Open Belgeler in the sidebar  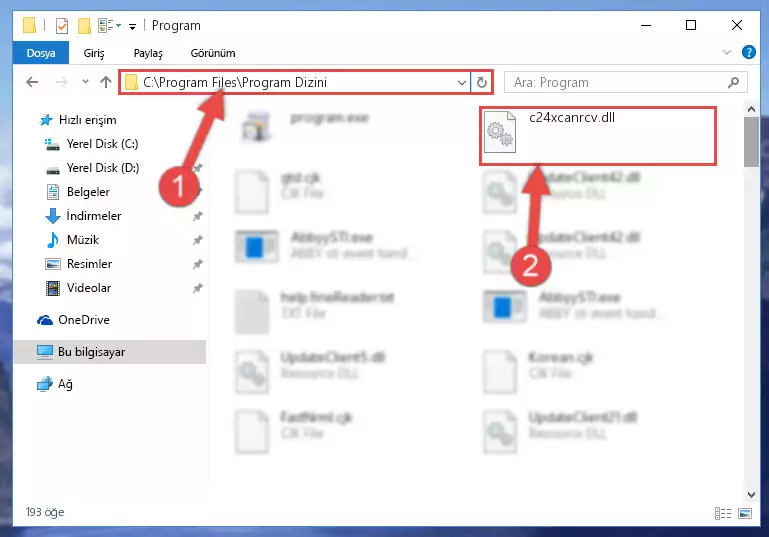click(x=88, y=192)
